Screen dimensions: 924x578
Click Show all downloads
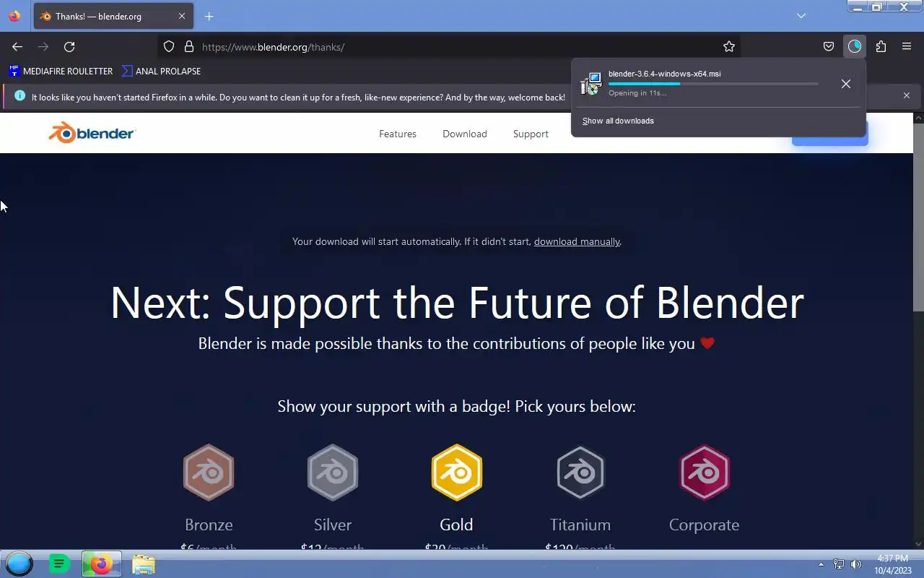618,121
